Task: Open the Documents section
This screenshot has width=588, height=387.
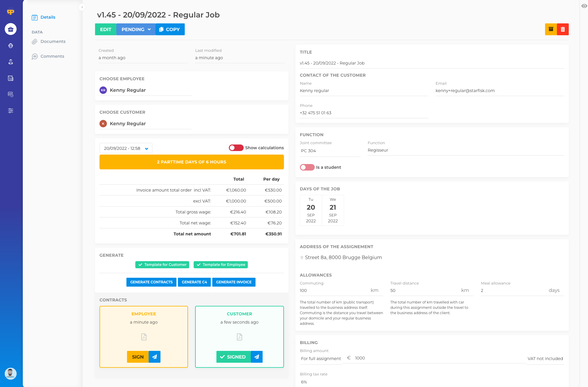Action: (53, 41)
